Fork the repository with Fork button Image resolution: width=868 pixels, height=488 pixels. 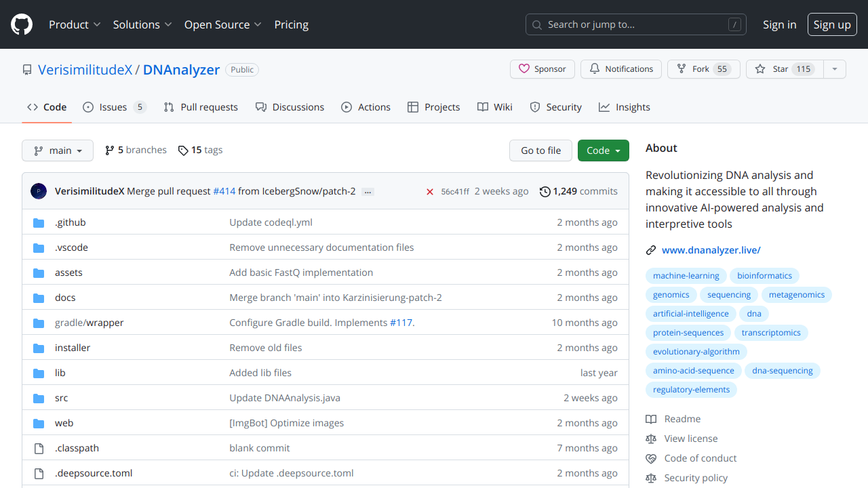[703, 69]
